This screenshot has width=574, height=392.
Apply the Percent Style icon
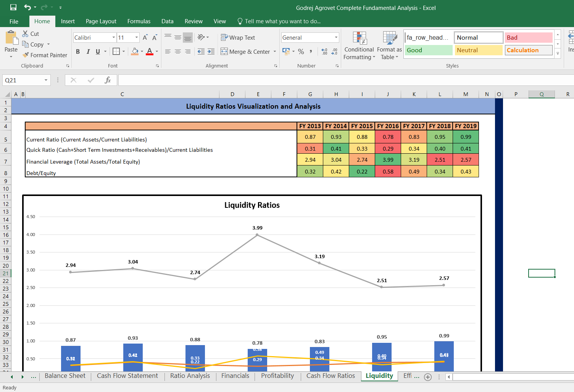301,51
